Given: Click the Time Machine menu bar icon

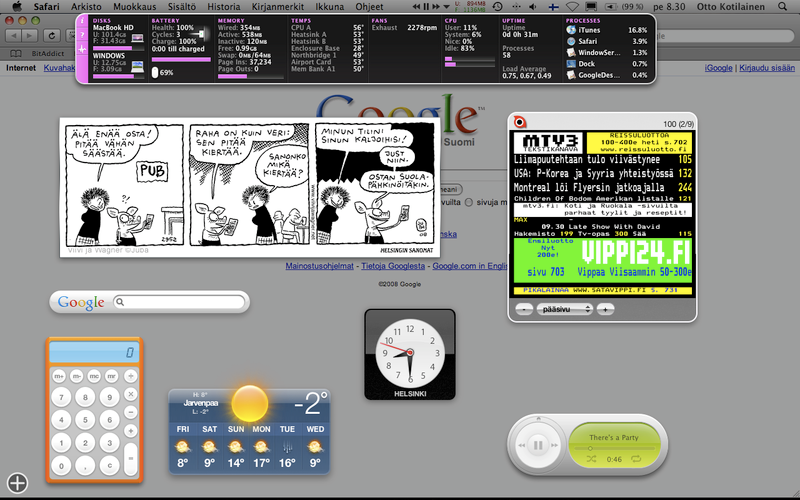Looking at the screenshot, I should tap(497, 7).
